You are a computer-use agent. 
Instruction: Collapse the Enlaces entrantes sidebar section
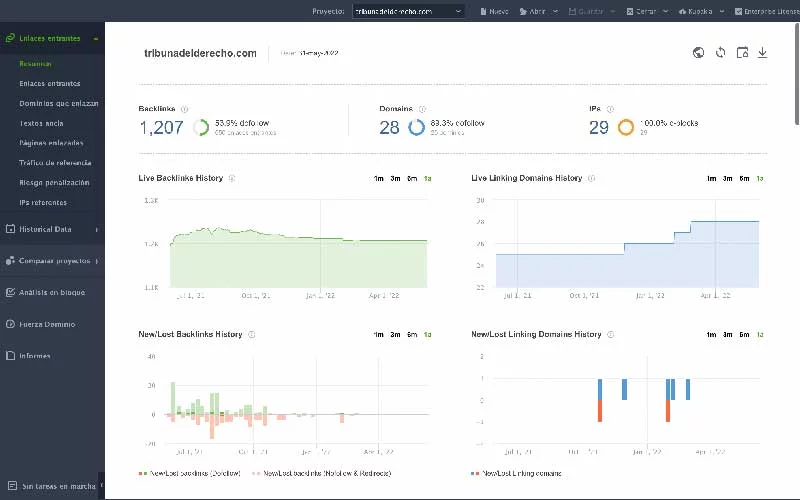(95, 39)
